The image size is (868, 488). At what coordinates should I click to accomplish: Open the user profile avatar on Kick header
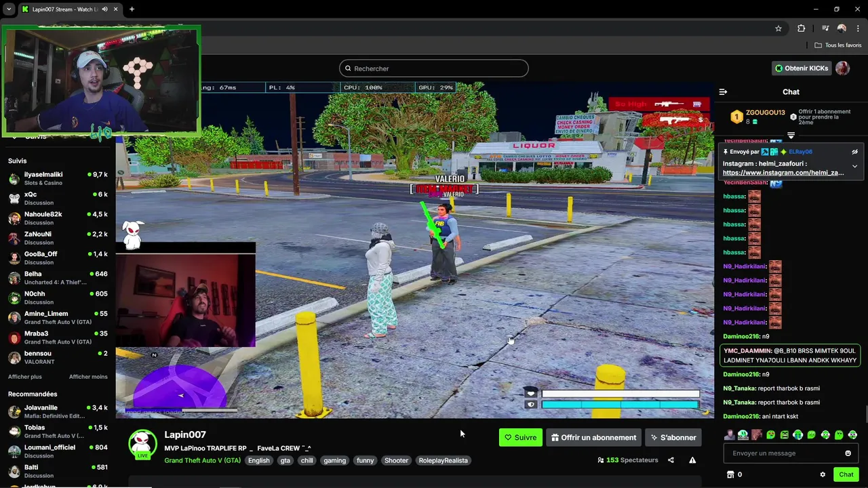[842, 68]
